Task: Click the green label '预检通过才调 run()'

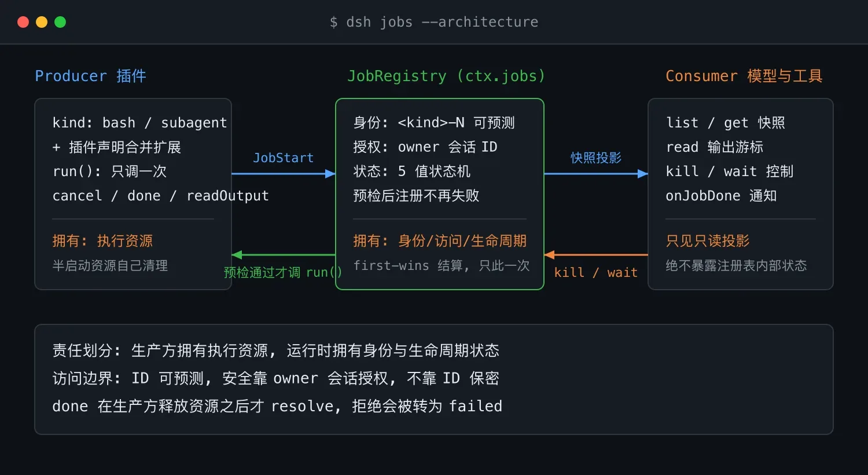Action: (x=283, y=272)
